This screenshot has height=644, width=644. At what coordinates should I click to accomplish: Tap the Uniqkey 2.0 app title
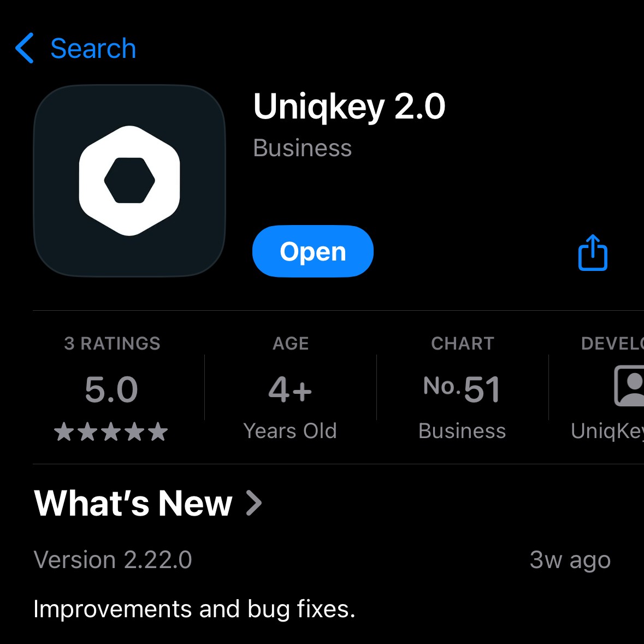[x=349, y=107]
